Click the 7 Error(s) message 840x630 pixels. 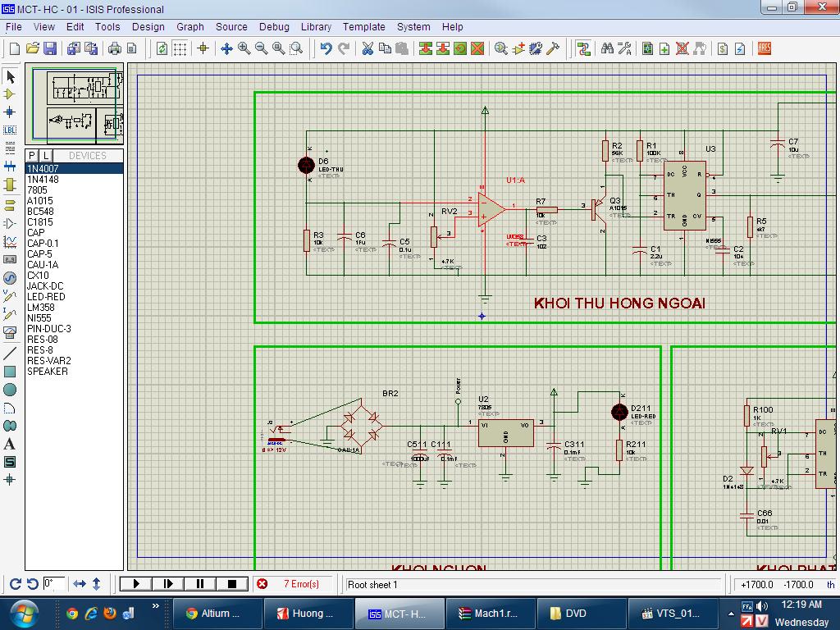(301, 584)
